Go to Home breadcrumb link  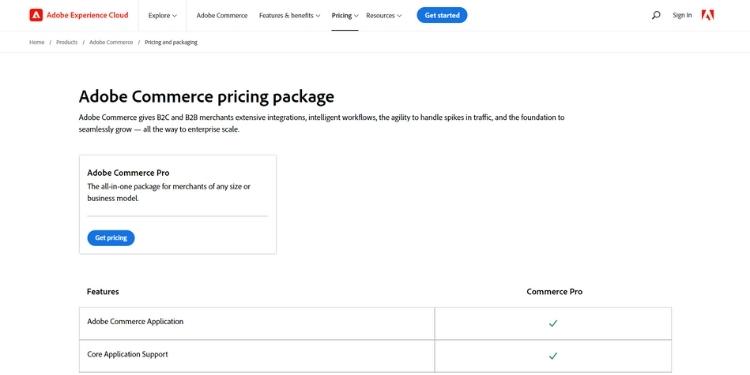coord(37,42)
